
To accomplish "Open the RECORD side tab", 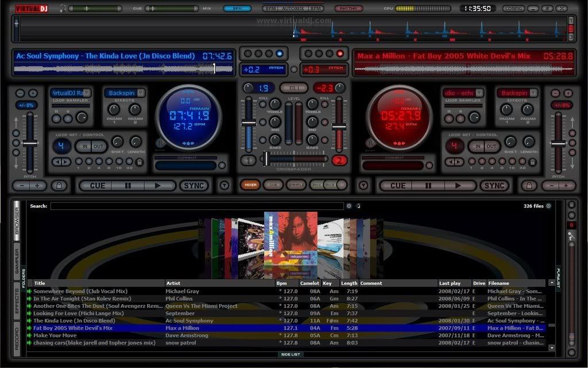I will click(x=17, y=339).
